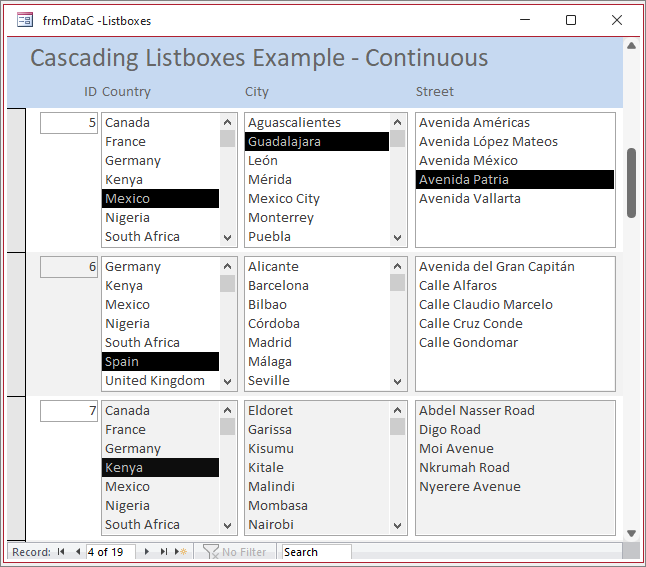Click scrollbar thumb in record 7 Country list
This screenshot has height=567, width=646.
(x=227, y=426)
